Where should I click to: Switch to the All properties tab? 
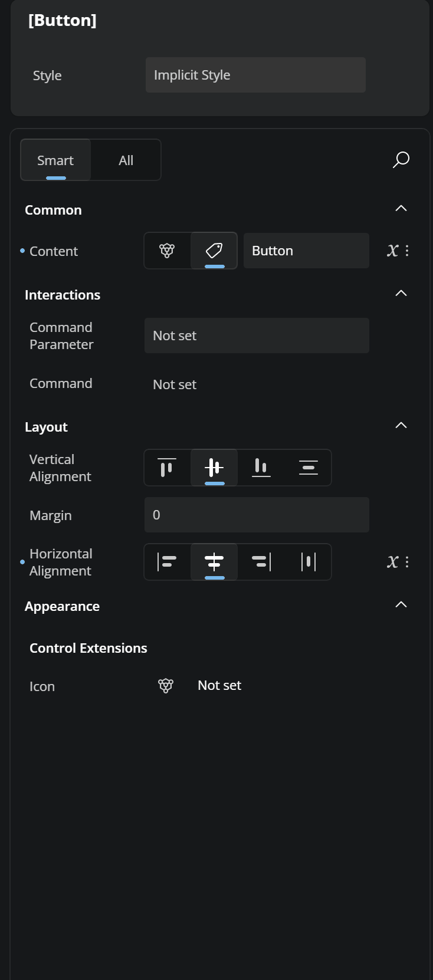point(125,160)
